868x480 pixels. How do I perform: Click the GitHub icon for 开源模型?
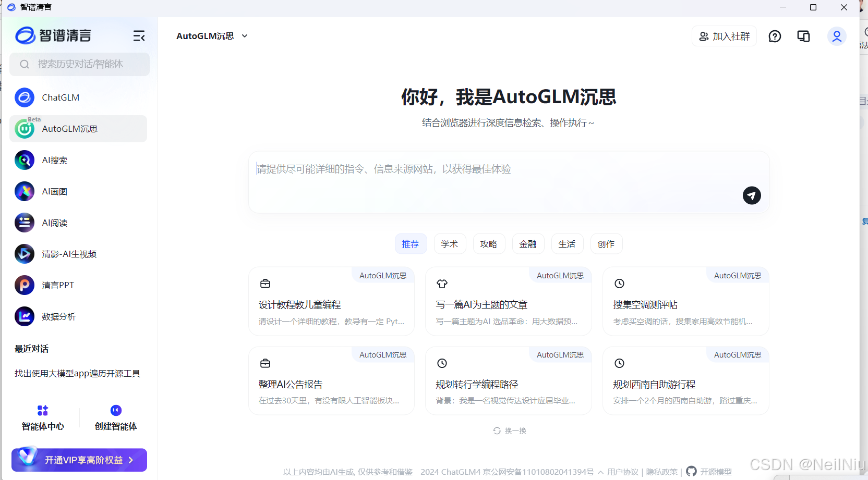[x=691, y=471]
